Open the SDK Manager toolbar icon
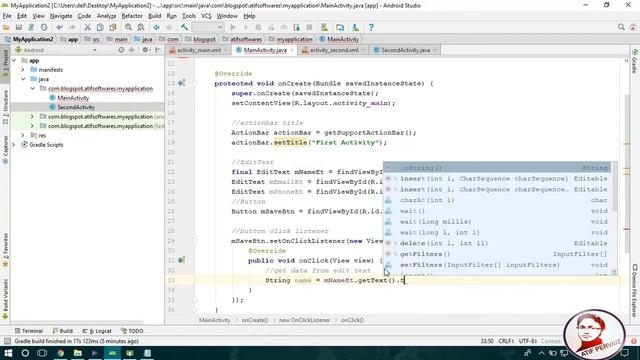 356,27
